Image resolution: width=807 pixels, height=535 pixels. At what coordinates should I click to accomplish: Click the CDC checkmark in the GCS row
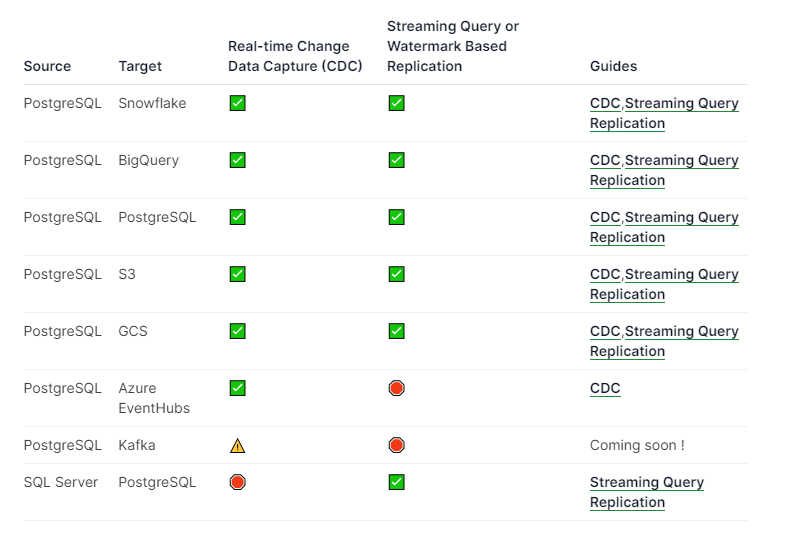pyautogui.click(x=237, y=331)
